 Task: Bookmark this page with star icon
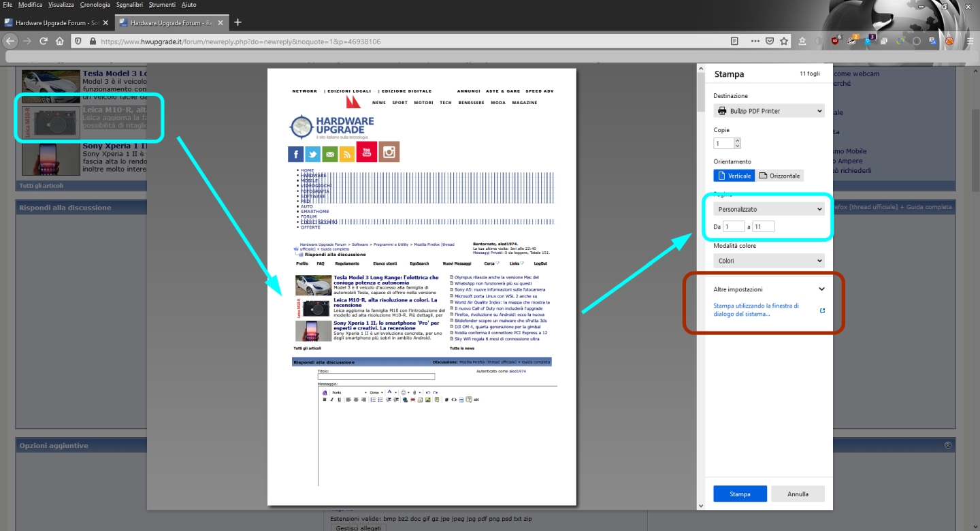(784, 41)
